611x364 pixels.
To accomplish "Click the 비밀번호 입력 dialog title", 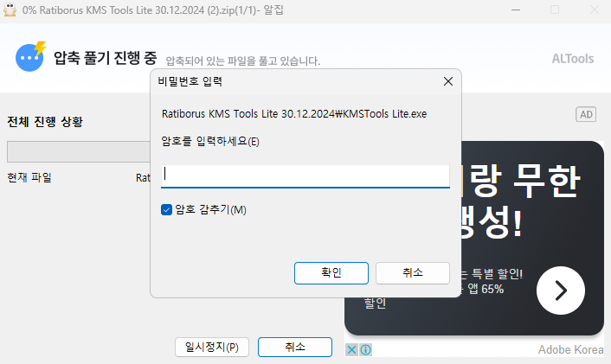I will point(190,81).
